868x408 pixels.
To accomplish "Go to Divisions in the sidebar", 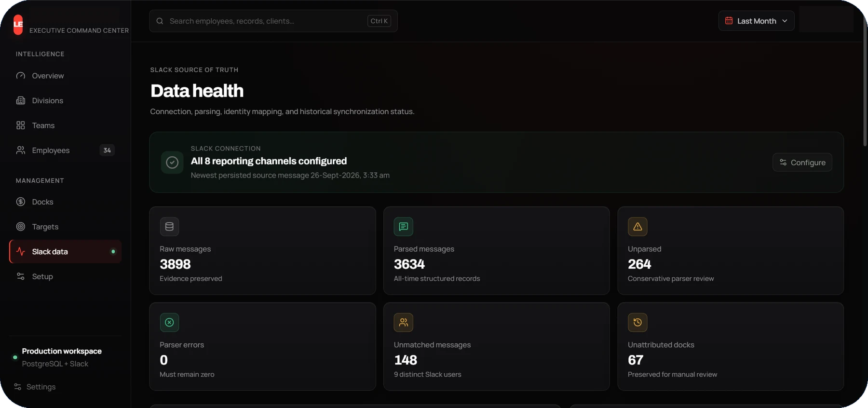I will 65,100.
